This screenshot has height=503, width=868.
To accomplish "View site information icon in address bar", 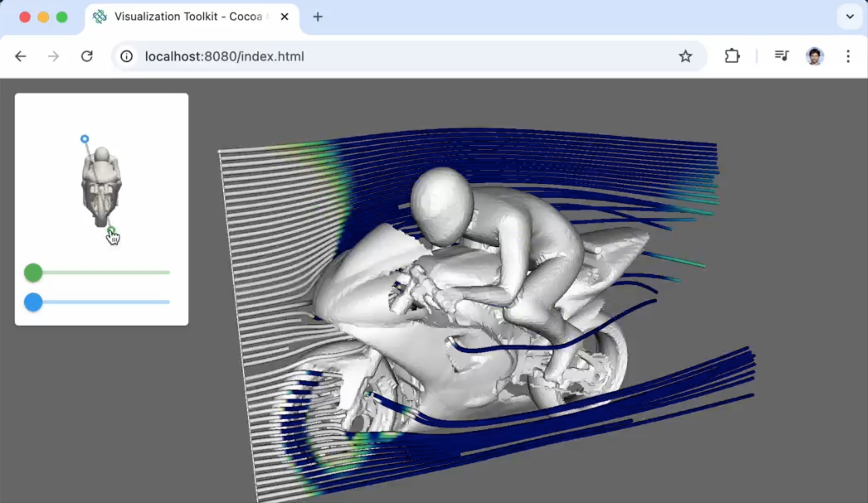I will 126,56.
